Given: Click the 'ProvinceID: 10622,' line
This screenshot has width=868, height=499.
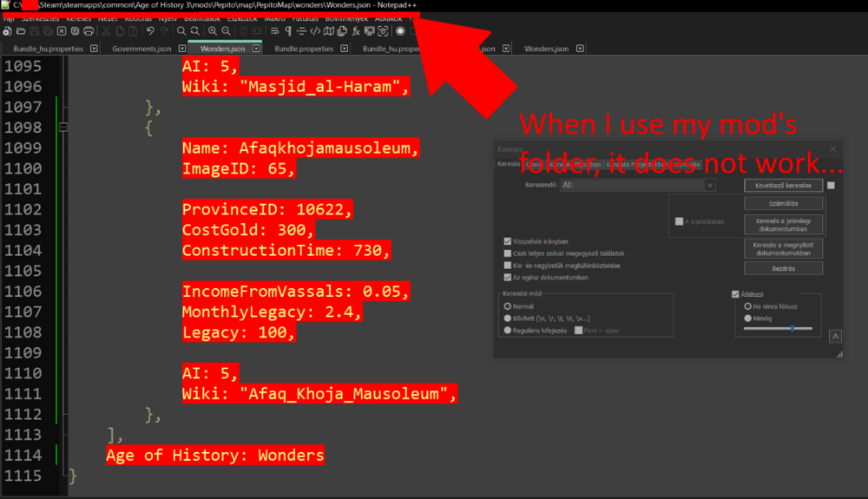Looking at the screenshot, I should [x=266, y=210].
